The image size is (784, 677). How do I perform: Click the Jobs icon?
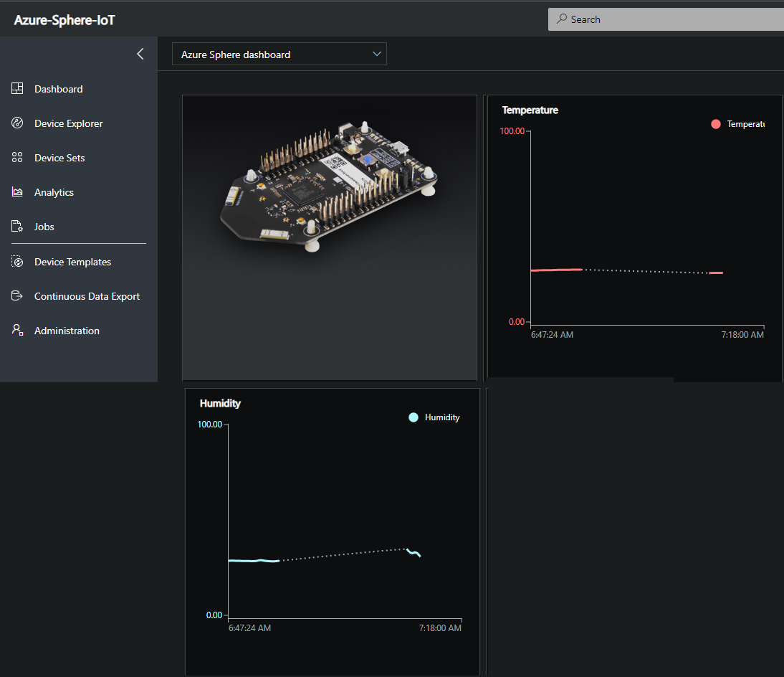point(17,226)
